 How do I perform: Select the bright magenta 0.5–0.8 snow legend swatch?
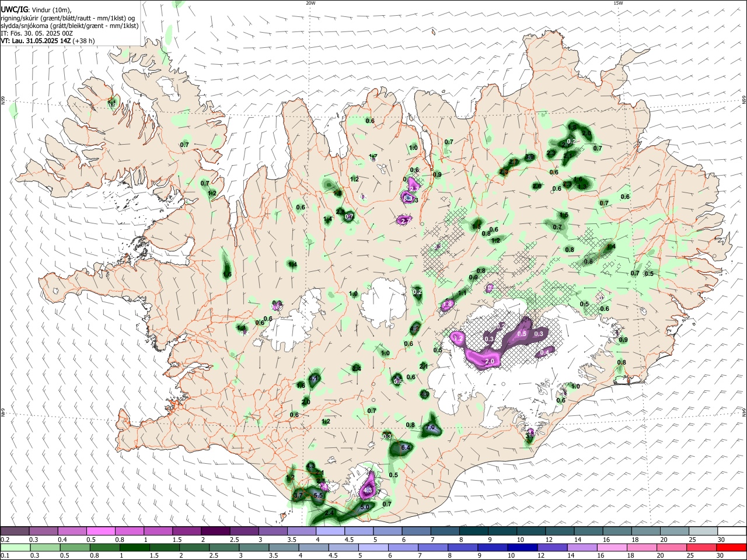pyautogui.click(x=100, y=531)
